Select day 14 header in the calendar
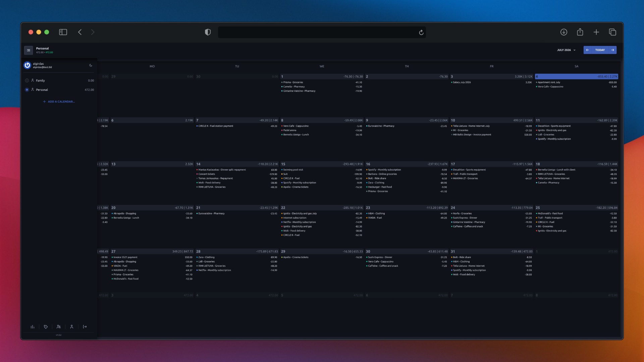The width and height of the screenshot is (644, 362). coord(237,164)
